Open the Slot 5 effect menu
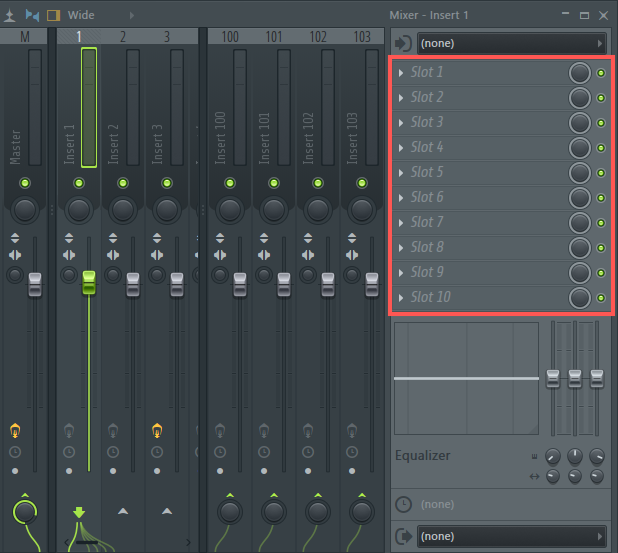The width and height of the screenshot is (618, 553). (401, 173)
